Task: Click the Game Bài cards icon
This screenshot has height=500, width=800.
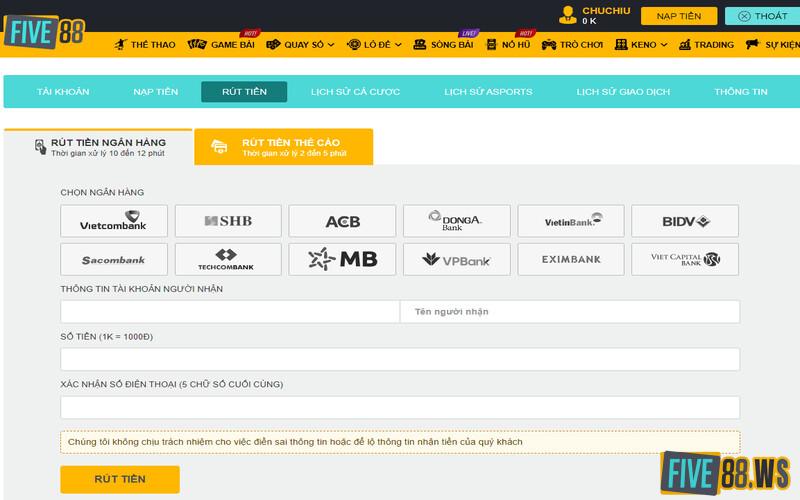Action: tap(196, 44)
